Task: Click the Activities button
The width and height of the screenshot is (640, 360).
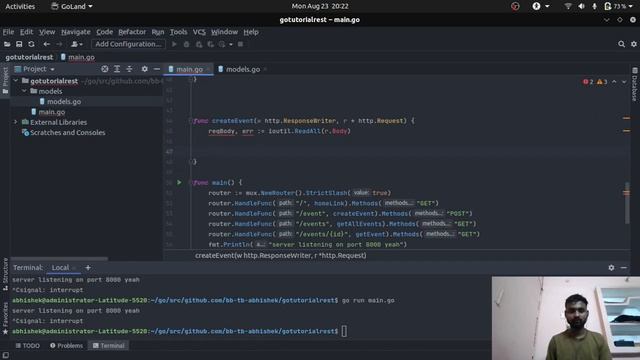Action: (20, 6)
